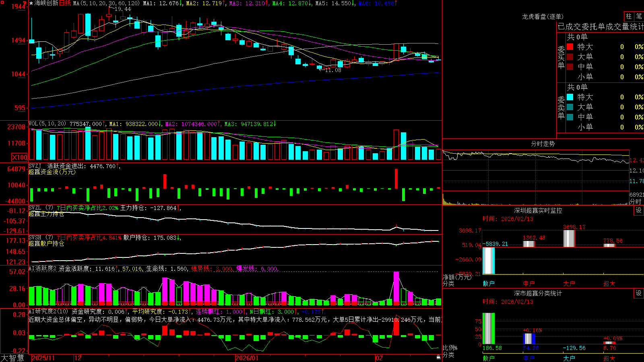Change chart period via 日线 label
The width and height of the screenshot is (644, 362).
point(65,3)
